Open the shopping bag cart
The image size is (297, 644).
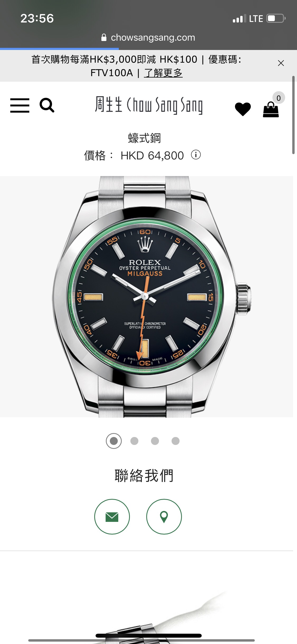[x=271, y=109]
